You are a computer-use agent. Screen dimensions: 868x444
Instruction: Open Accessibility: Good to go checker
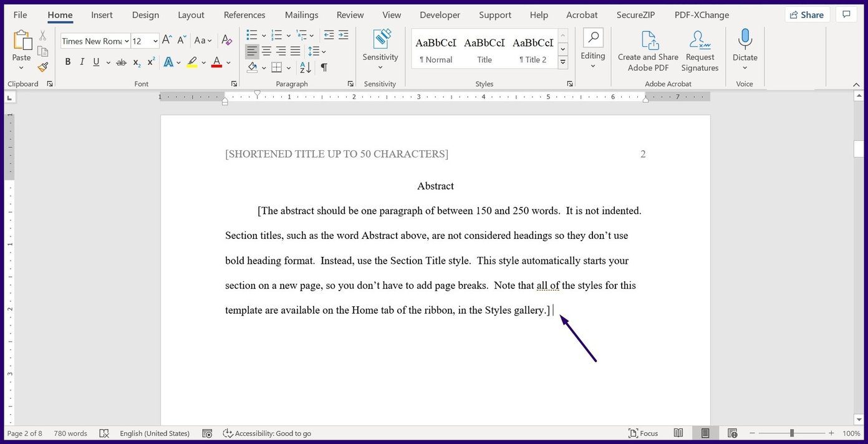tap(267, 433)
